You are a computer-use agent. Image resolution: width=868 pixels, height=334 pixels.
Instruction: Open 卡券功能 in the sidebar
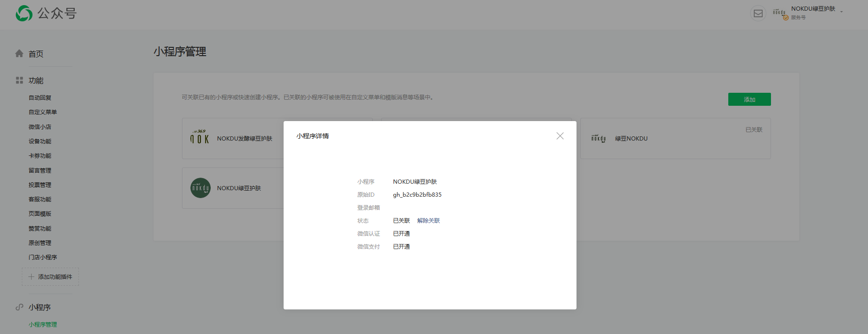tap(40, 155)
